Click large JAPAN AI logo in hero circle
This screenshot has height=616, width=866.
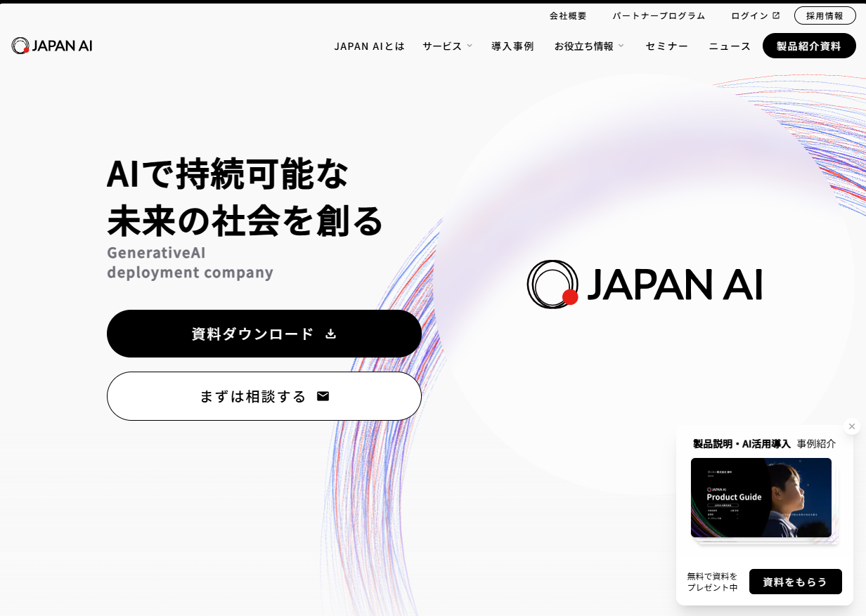645,284
